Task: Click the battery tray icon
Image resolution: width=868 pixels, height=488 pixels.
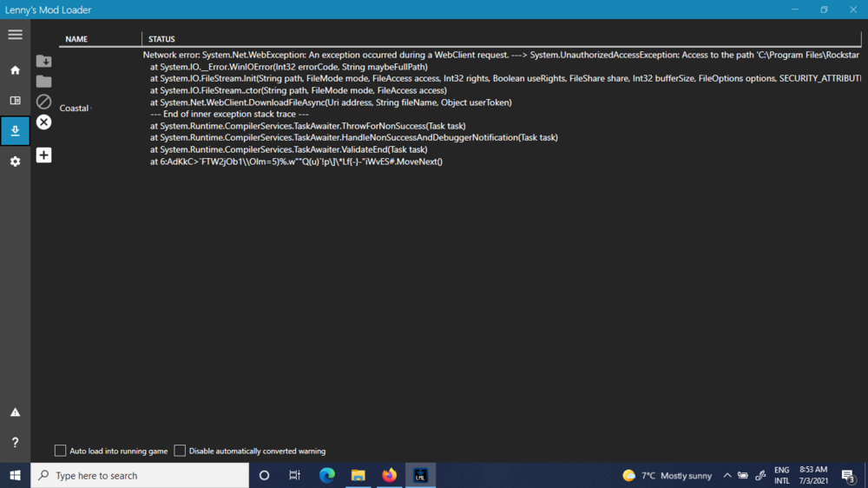Action: point(743,475)
